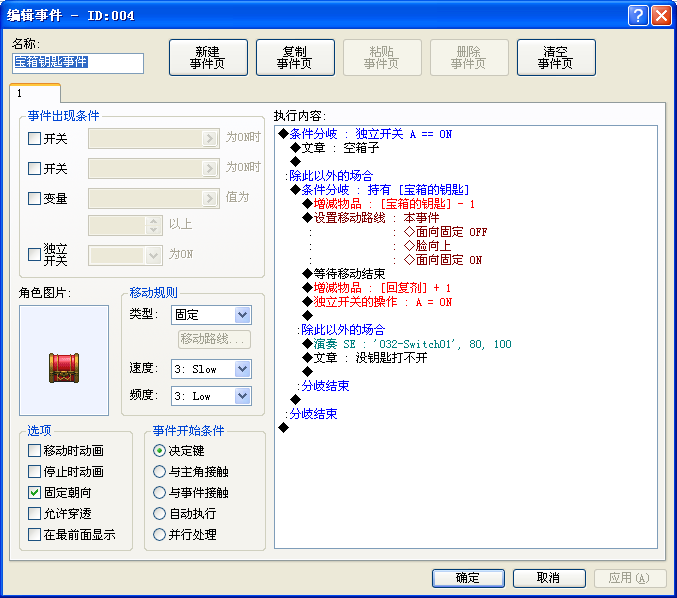The width and height of the screenshot is (677, 598).
Task: Click the help question mark icon
Action: [638, 16]
